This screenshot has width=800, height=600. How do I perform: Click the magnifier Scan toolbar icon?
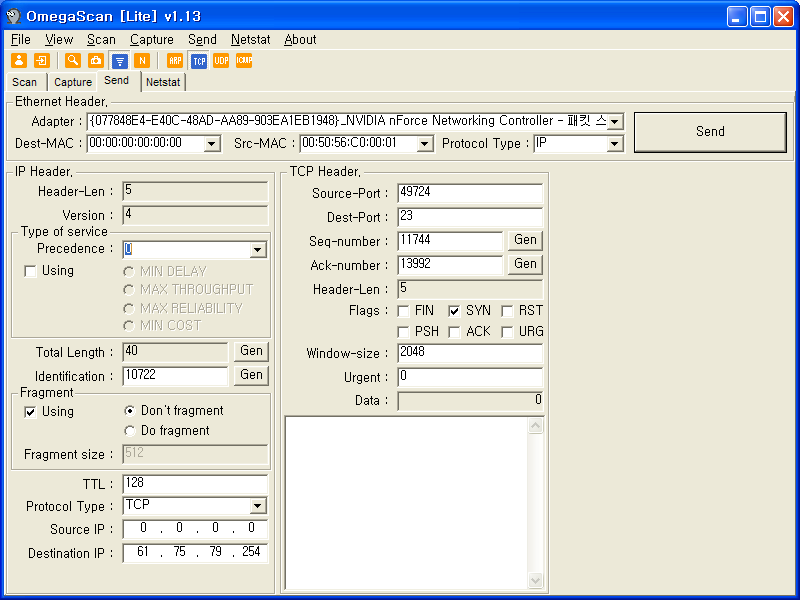[x=73, y=60]
